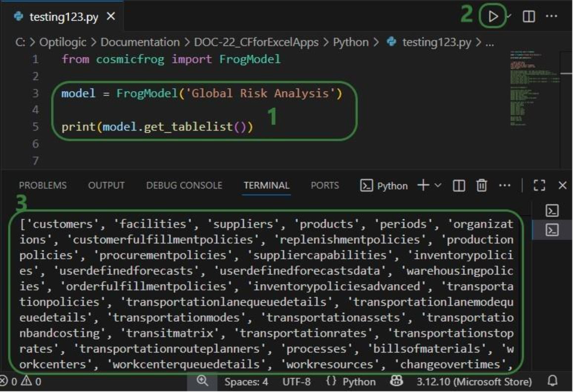Viewport: 573px width, 392px height.
Task: Click the C: drive breadcrumb
Action: coord(20,43)
